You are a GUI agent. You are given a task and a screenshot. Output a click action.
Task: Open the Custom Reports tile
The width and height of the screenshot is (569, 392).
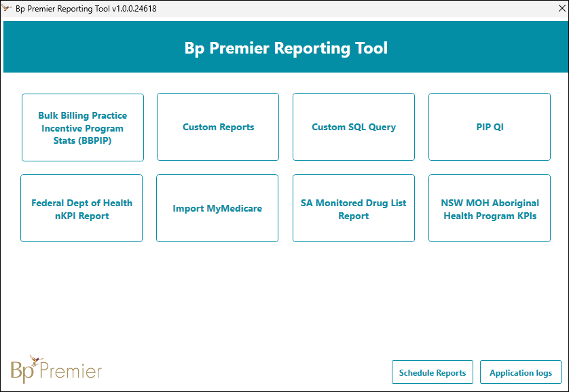(218, 128)
